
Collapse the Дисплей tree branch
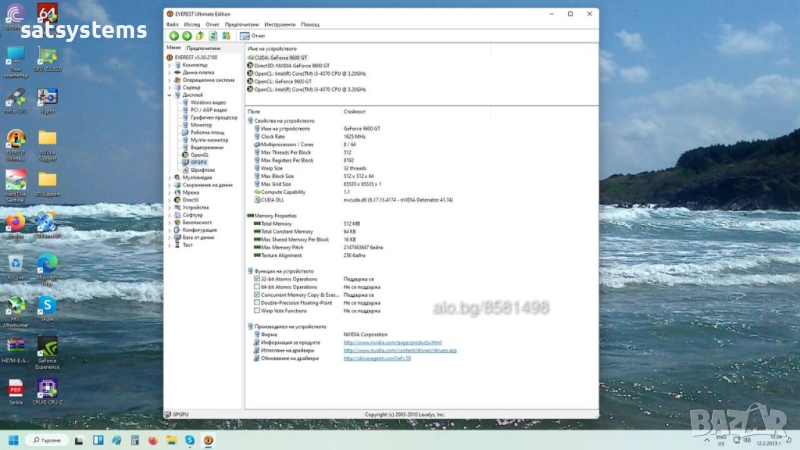point(169,95)
